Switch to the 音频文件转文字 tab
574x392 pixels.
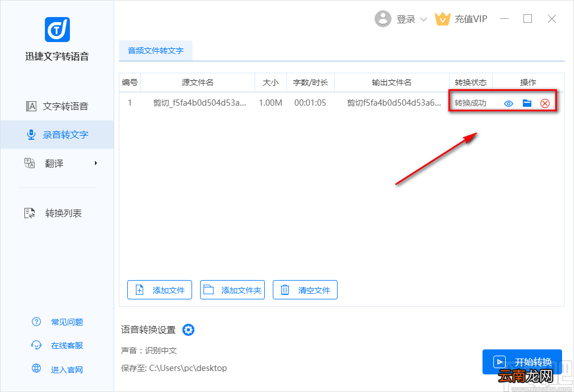coord(156,51)
